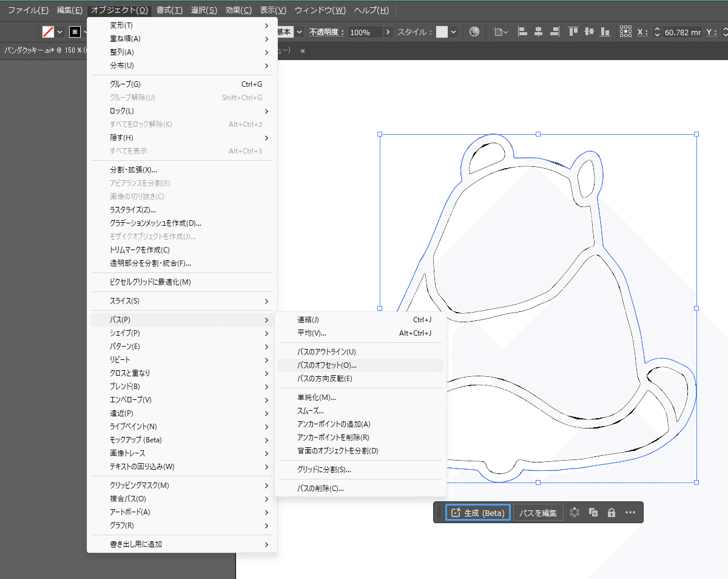Click the graphic style swatch
Screen dimensions: 728x579
(x=442, y=32)
